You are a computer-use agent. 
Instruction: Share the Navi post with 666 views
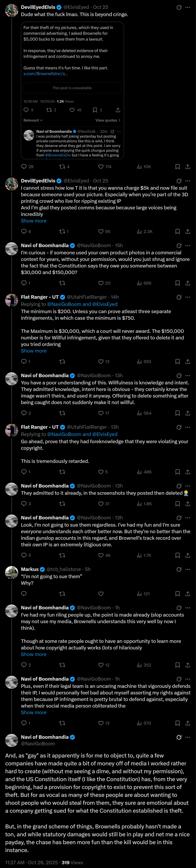pos(188,283)
